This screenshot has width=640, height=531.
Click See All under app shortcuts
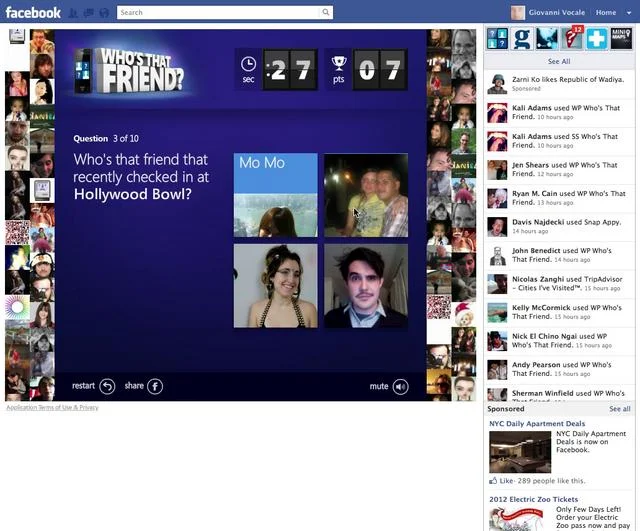(559, 61)
